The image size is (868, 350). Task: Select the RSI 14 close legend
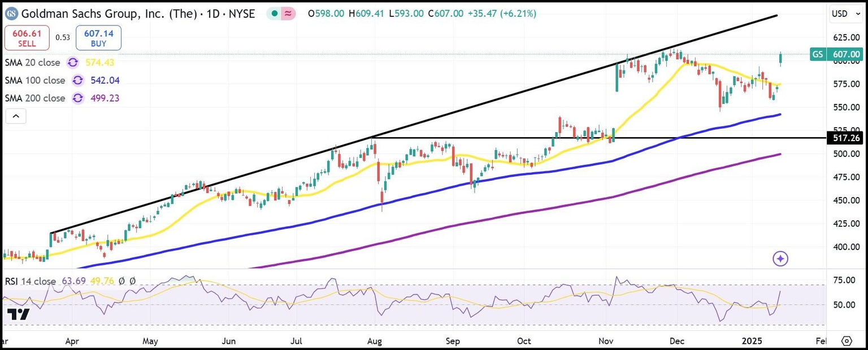31,281
